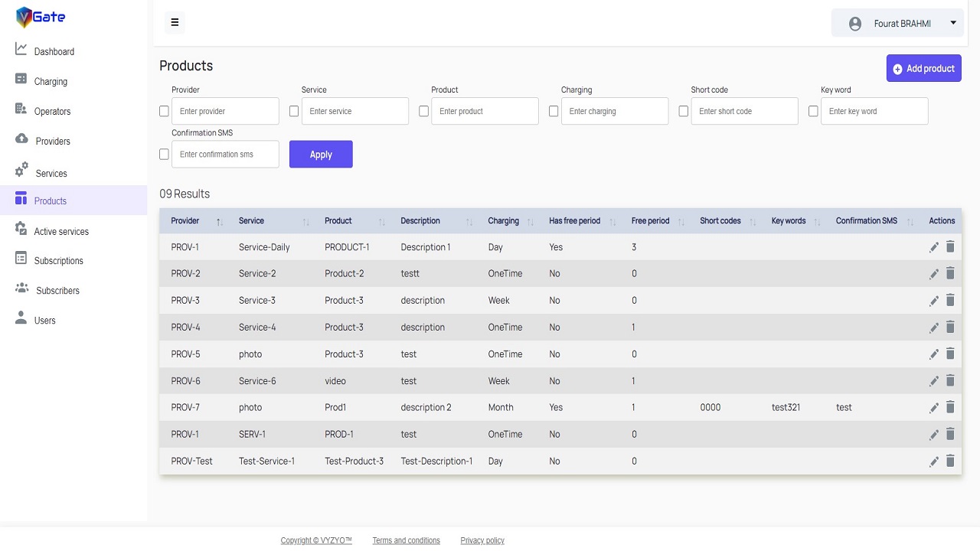Click trash icon for PROV-Test row
Viewport: 980px width, 551px height.
click(950, 461)
